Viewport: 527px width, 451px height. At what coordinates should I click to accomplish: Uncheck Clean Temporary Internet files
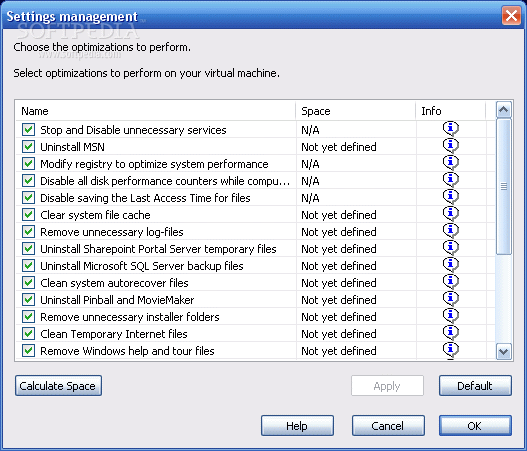tap(29, 334)
